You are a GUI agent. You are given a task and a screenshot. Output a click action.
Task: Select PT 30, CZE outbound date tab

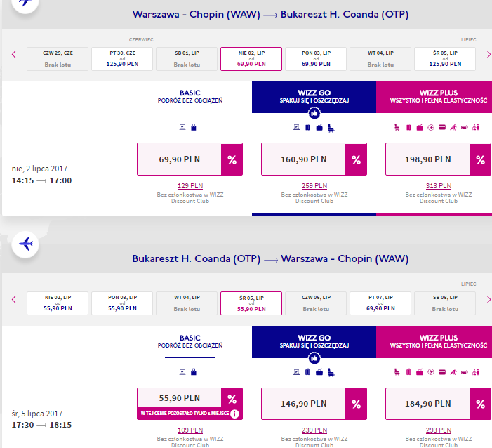point(122,59)
